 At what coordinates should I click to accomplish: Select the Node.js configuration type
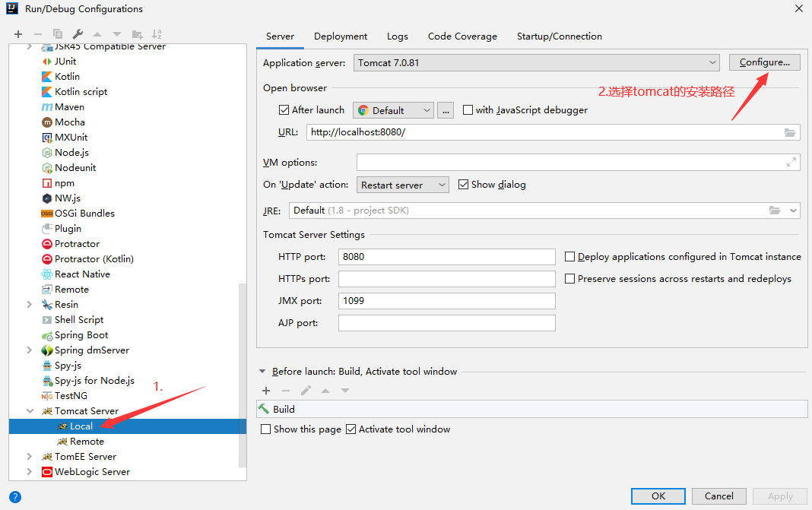[x=71, y=153]
